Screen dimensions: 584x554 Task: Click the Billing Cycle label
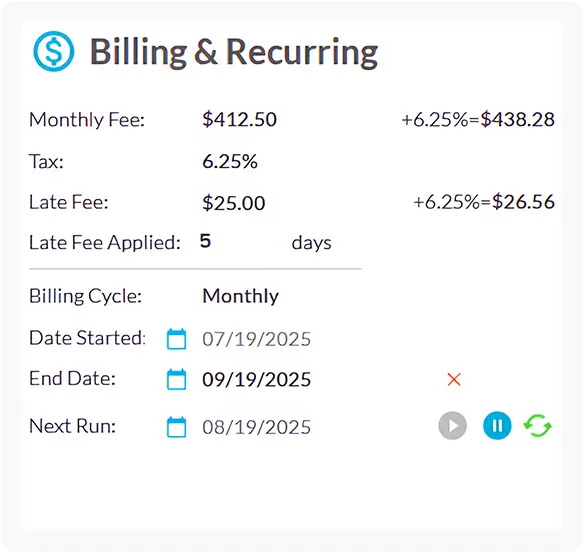coord(85,297)
